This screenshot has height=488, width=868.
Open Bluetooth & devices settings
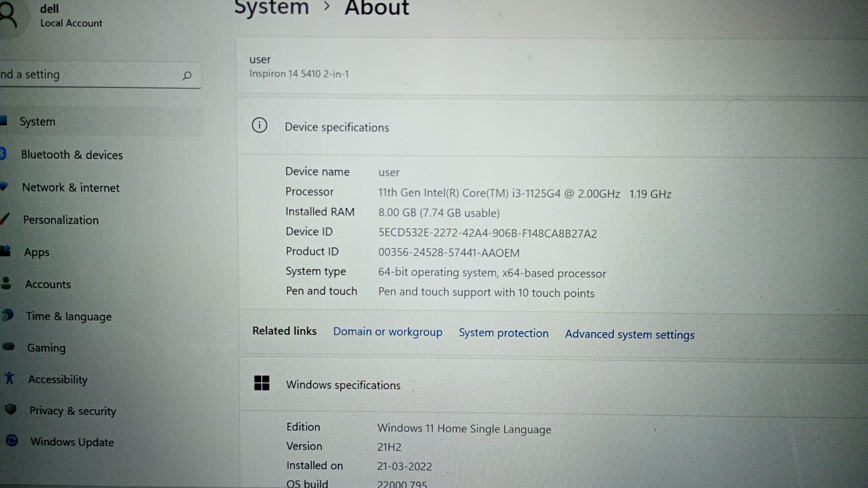(x=72, y=155)
